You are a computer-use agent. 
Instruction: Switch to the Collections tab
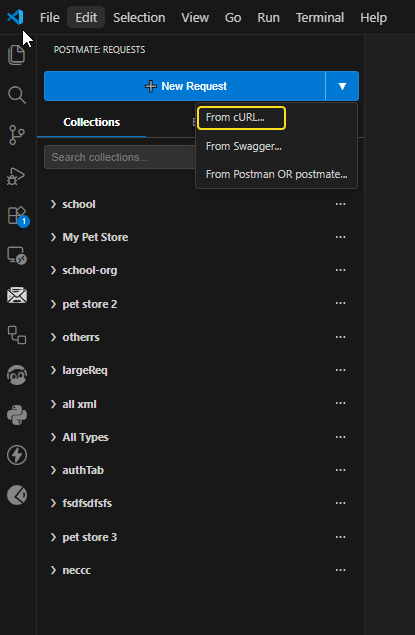coord(92,122)
